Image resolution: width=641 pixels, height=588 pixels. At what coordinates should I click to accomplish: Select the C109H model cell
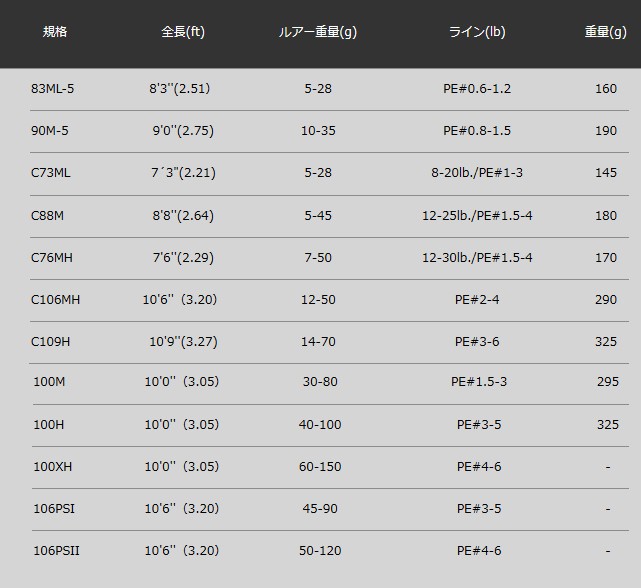[x=51, y=341]
